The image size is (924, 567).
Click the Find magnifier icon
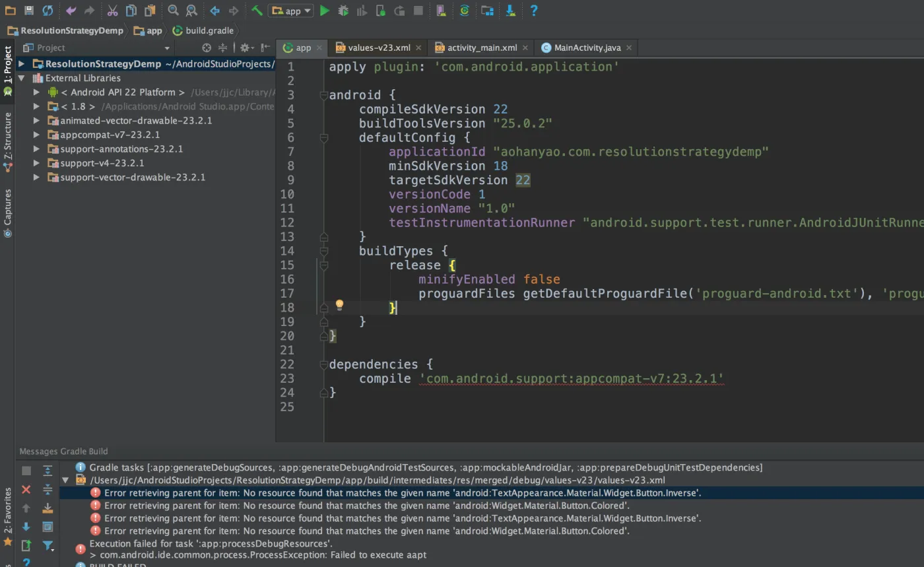point(173,11)
